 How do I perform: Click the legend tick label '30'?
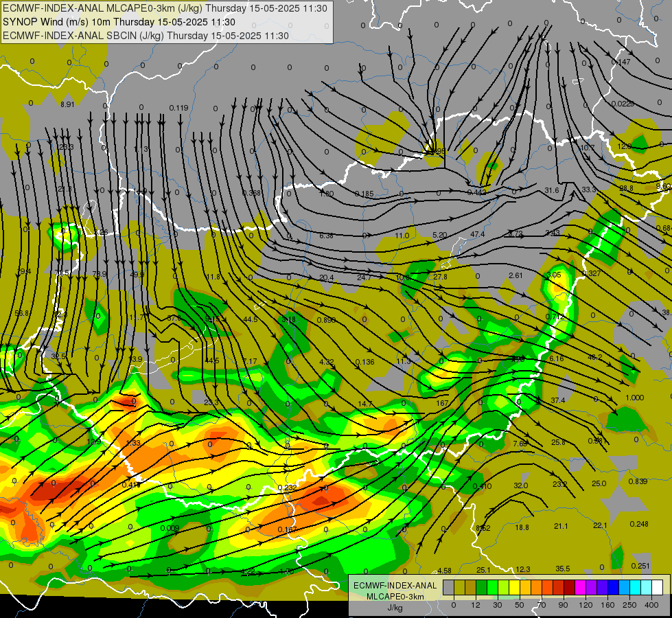pos(498,605)
